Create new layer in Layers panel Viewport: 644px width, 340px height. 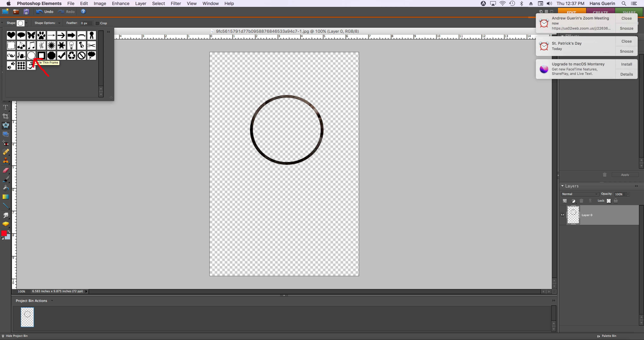565,201
